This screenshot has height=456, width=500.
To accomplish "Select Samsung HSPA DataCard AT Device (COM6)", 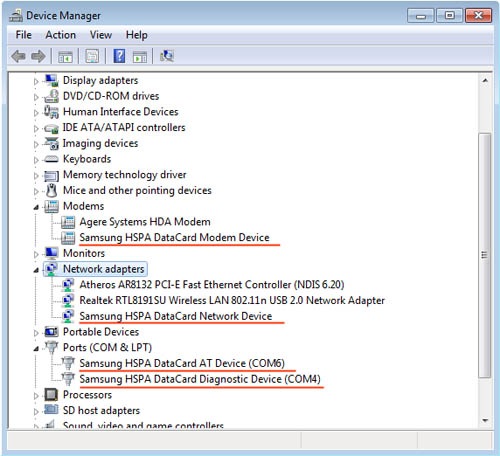I will [182, 363].
